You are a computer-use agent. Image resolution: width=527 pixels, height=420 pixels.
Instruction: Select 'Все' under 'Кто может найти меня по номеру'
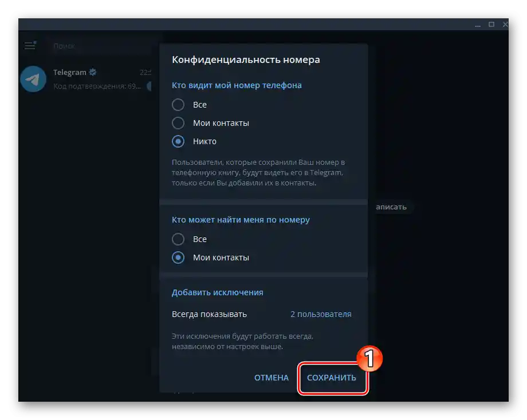pyautogui.click(x=178, y=239)
